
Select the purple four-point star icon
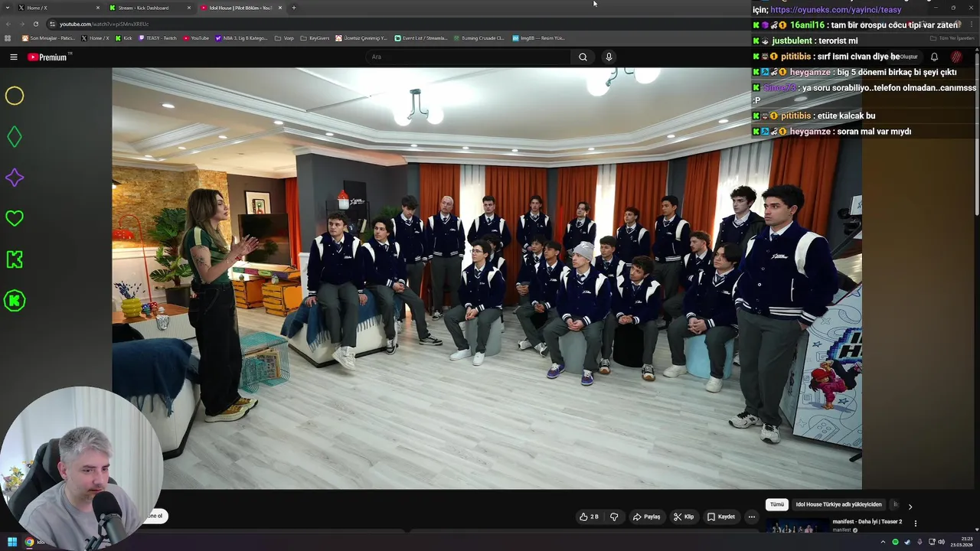15,178
